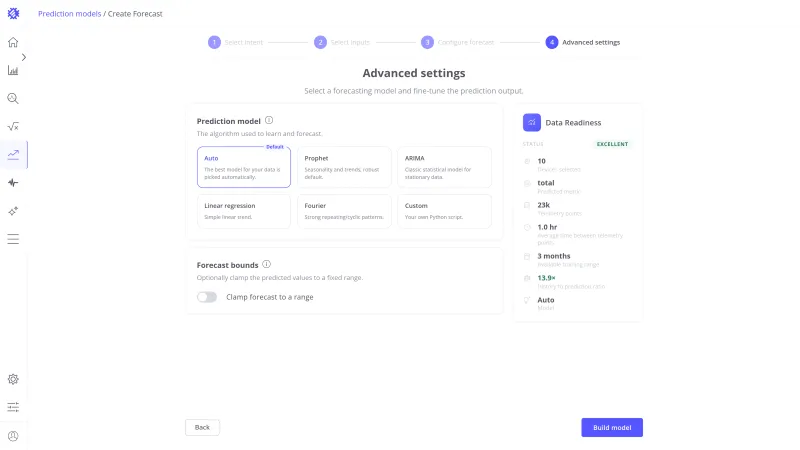Click the 'total' predicted metric value
This screenshot has width=800, height=450.
click(545, 183)
